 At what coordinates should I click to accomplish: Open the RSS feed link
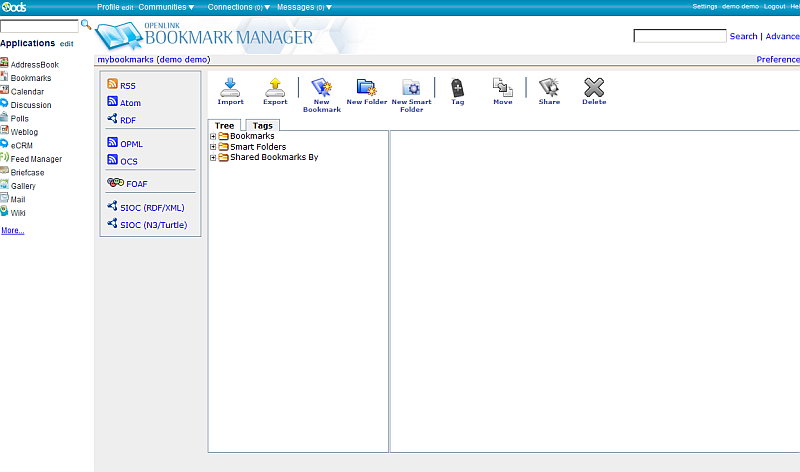pyautogui.click(x=127, y=86)
